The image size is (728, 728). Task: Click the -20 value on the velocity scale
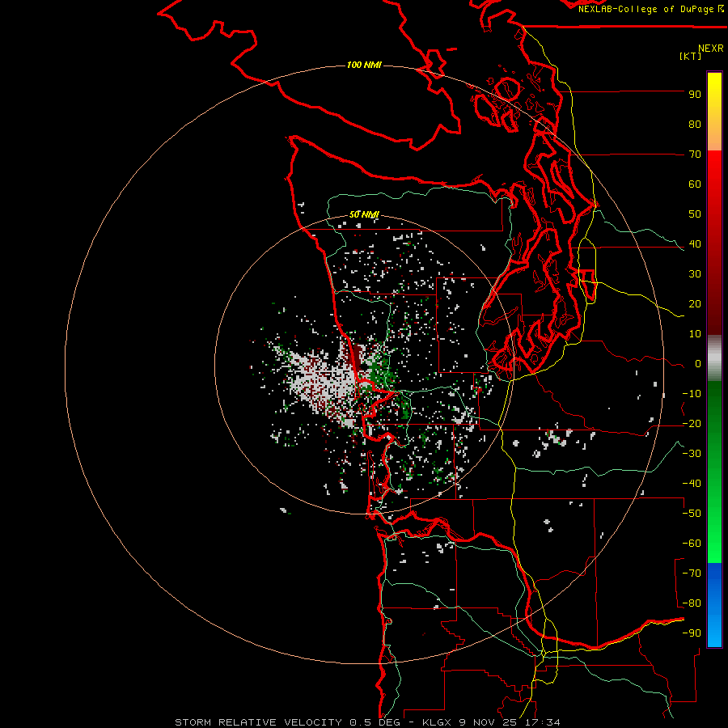[692, 424]
